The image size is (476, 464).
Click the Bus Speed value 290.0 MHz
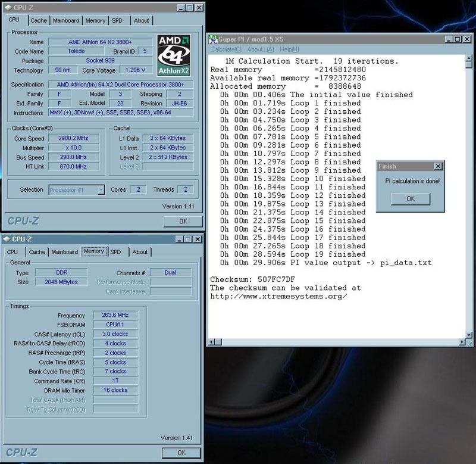pos(73,157)
